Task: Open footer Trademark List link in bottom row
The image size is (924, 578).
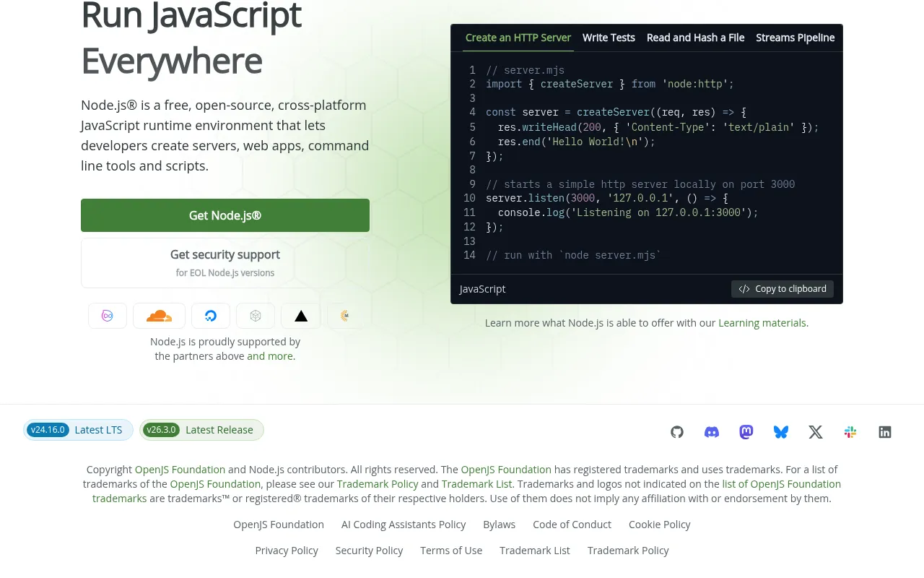Action: click(x=535, y=551)
